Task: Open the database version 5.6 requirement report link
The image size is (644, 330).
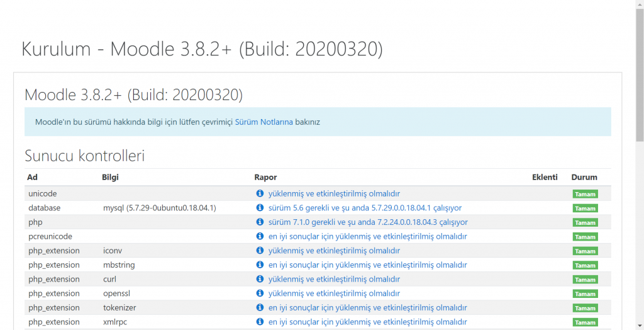Action: [x=365, y=208]
